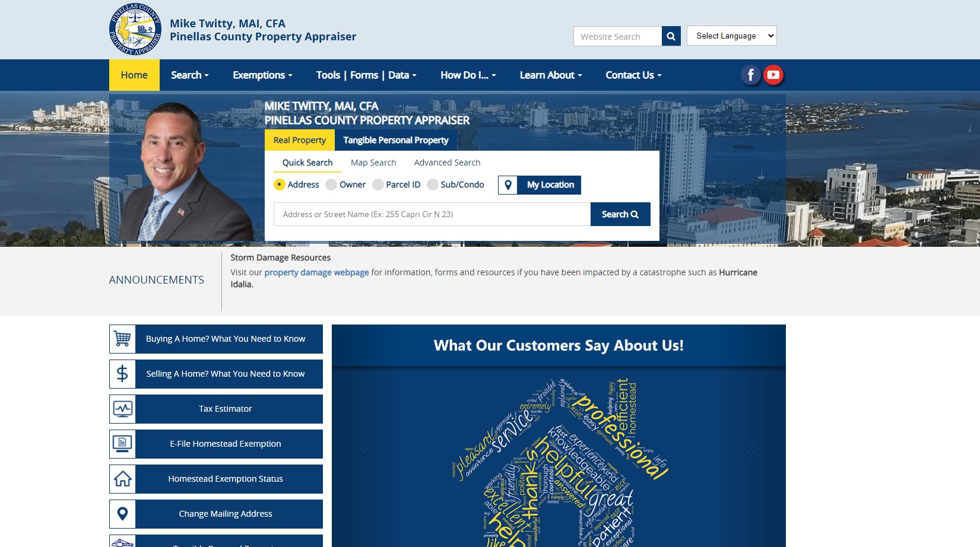Select the Address radio button
980x547 pixels.
(x=279, y=185)
